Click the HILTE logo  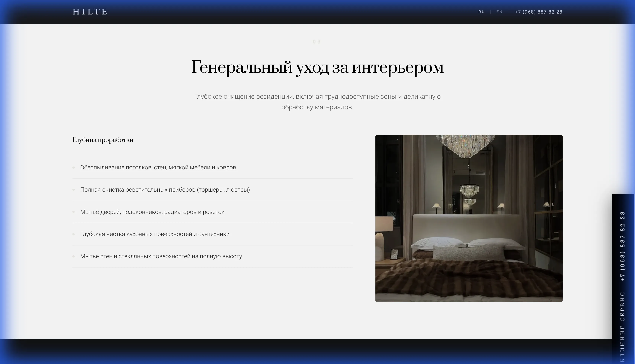click(x=90, y=12)
